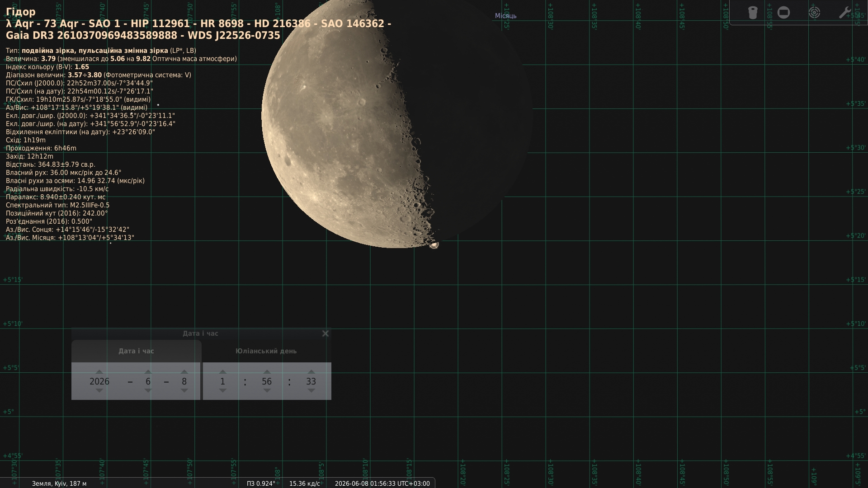Image resolution: width=868 pixels, height=488 pixels.
Task: Increase the month 6 with up arrow
Action: coord(148,372)
